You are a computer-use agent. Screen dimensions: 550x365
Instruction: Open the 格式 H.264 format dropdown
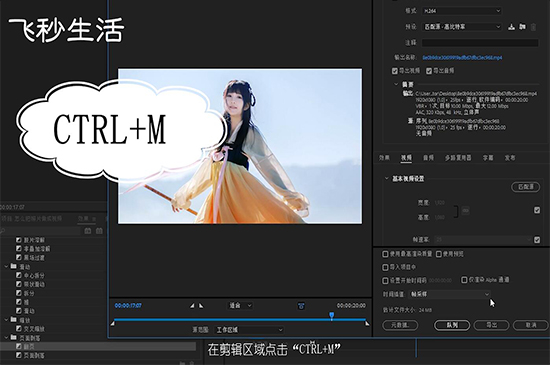pyautogui.click(x=462, y=11)
